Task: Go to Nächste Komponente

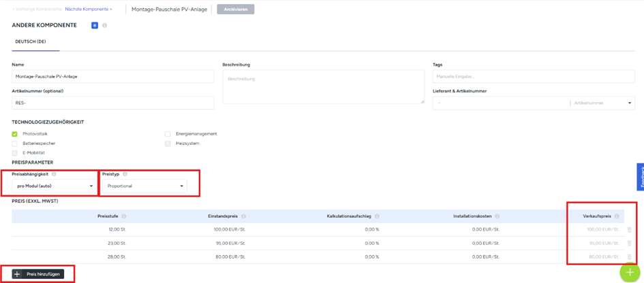Action: pos(89,10)
